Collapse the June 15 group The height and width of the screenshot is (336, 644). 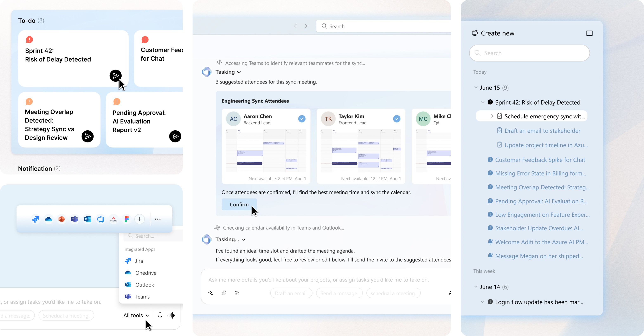click(x=476, y=88)
